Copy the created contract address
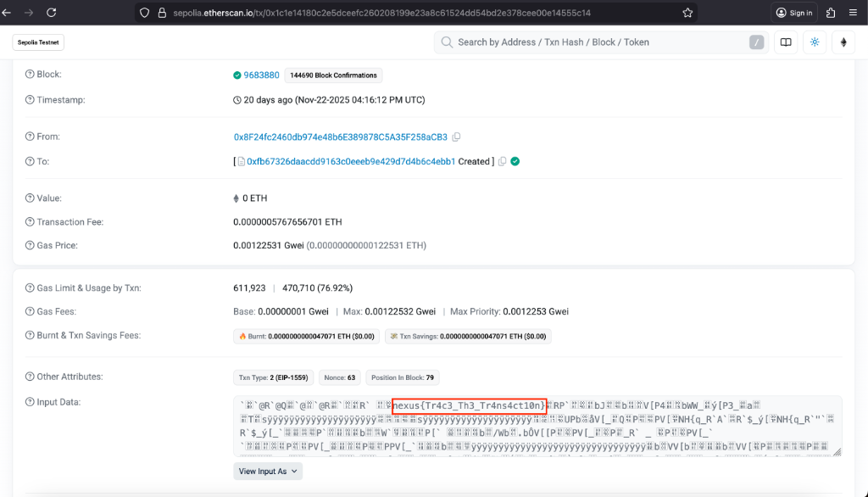Image resolution: width=868 pixels, height=497 pixels. pos(502,161)
